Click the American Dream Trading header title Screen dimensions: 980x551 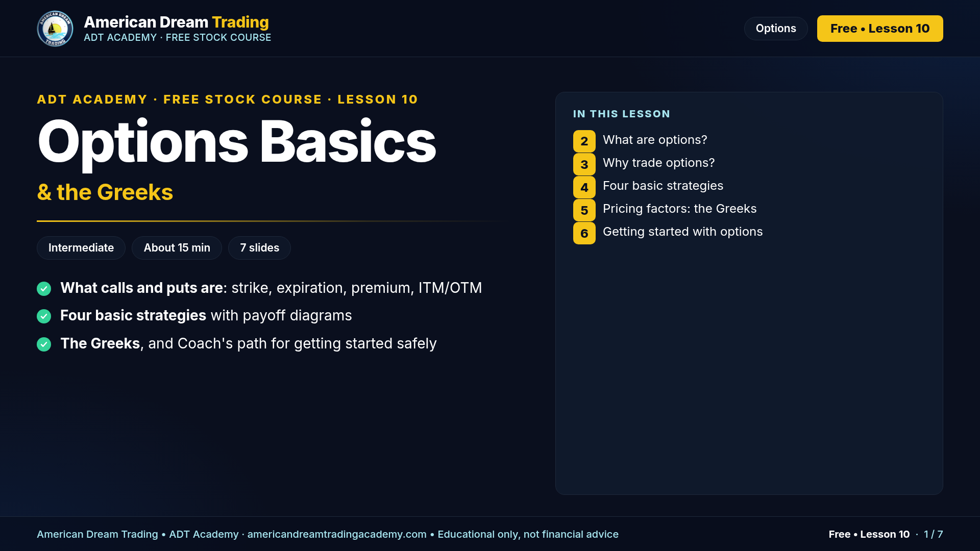(x=176, y=22)
